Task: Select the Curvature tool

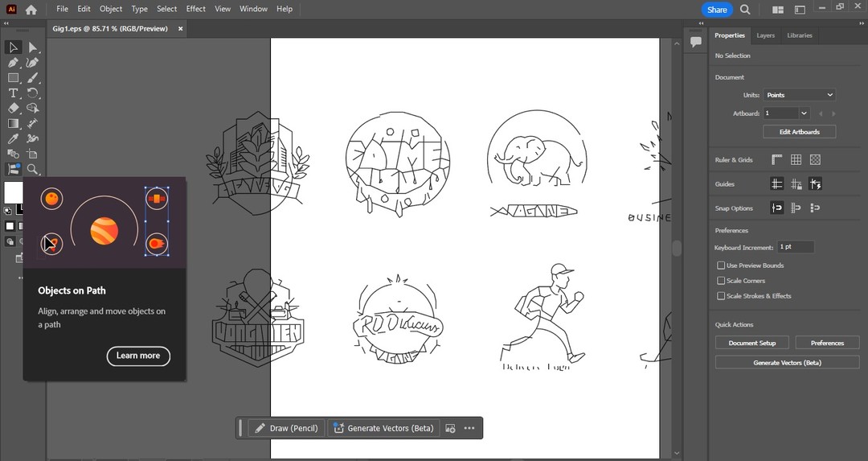Action: point(33,63)
